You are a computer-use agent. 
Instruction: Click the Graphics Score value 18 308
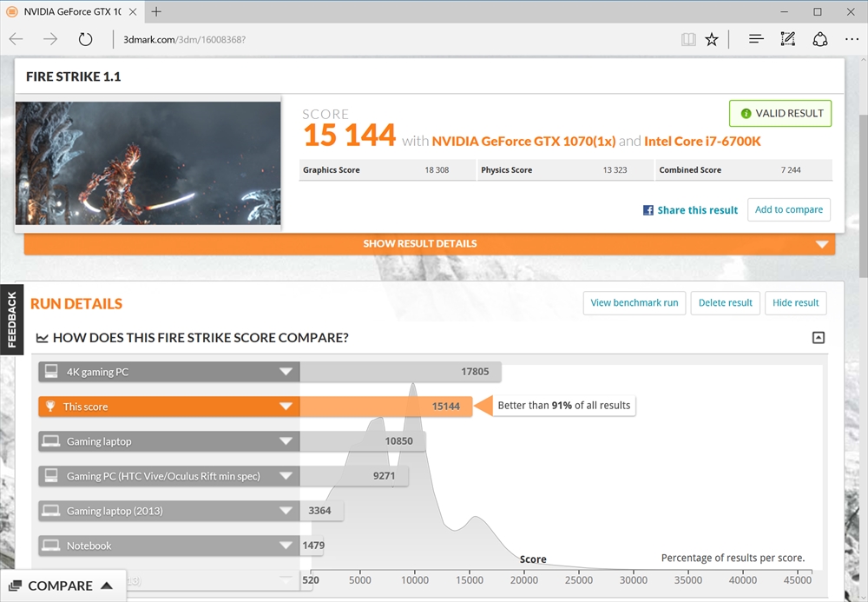(x=437, y=170)
